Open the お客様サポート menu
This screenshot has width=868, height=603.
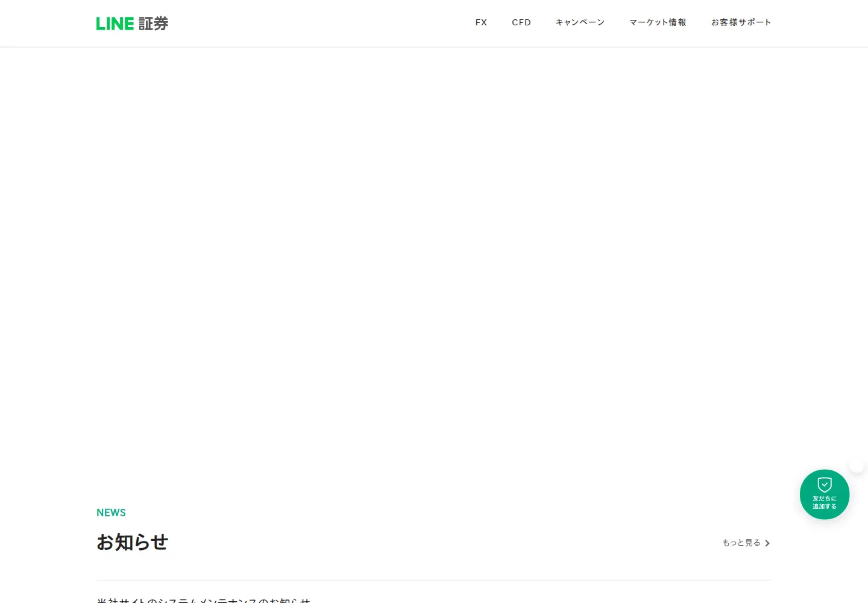pos(741,22)
